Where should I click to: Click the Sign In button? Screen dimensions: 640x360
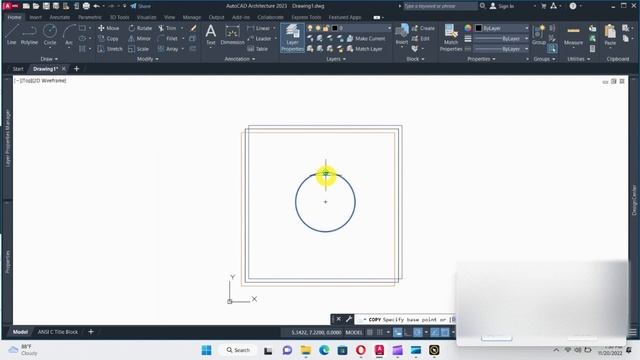[502, 6]
